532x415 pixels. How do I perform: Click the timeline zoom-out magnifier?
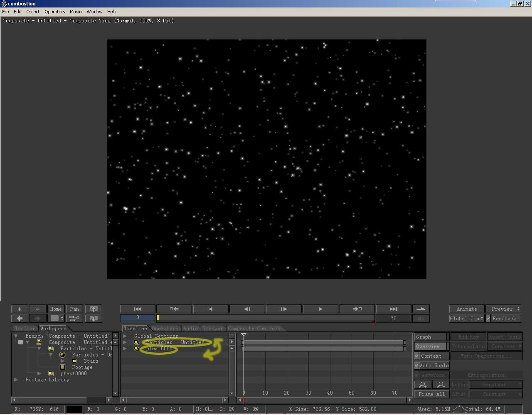click(x=441, y=385)
